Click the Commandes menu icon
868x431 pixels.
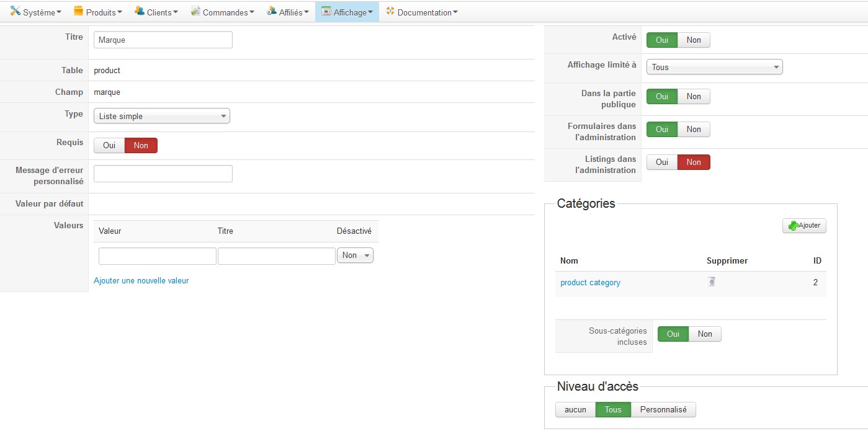pos(195,11)
